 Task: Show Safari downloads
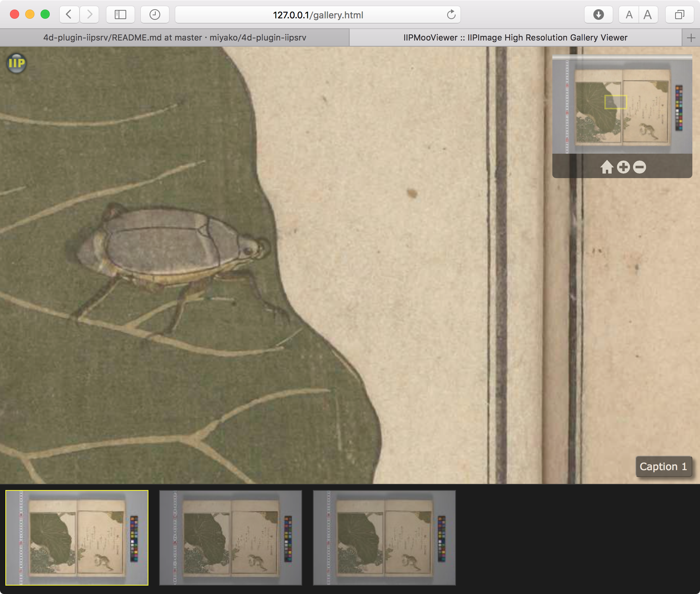(x=598, y=15)
